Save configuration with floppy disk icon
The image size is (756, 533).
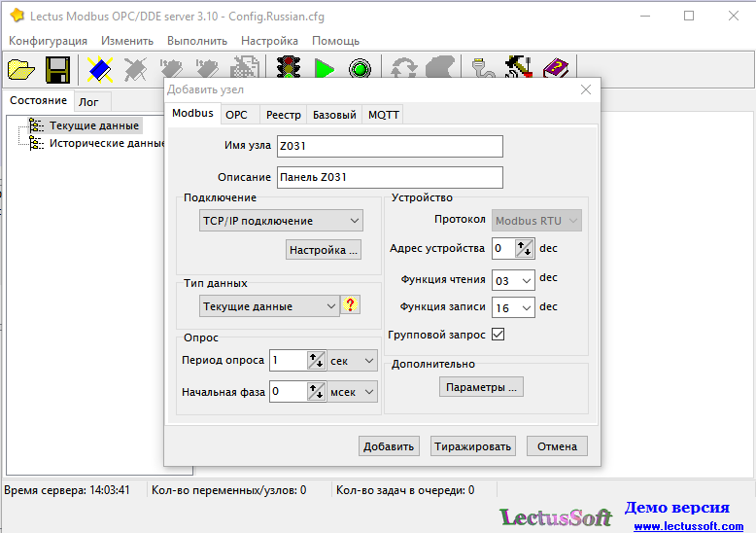coord(57,69)
